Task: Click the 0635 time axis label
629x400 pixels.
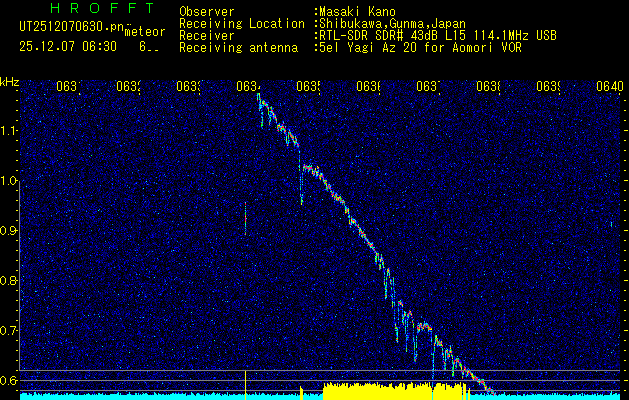Action: click(x=308, y=86)
